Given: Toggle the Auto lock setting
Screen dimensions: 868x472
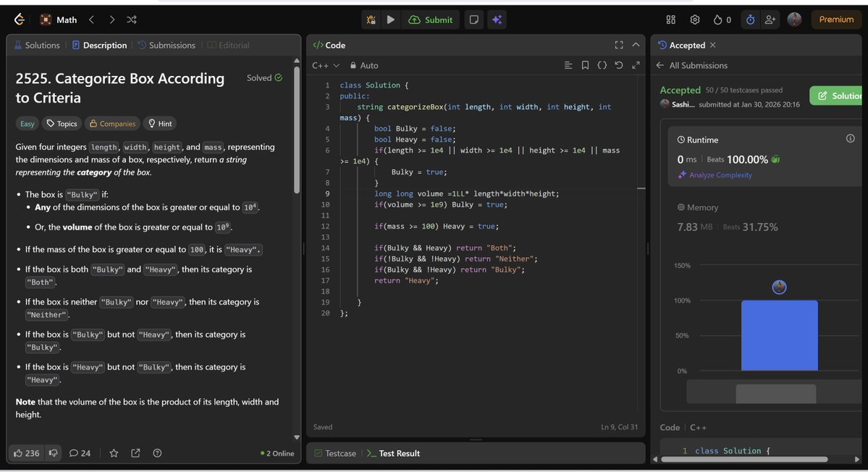Looking at the screenshot, I should coord(364,65).
